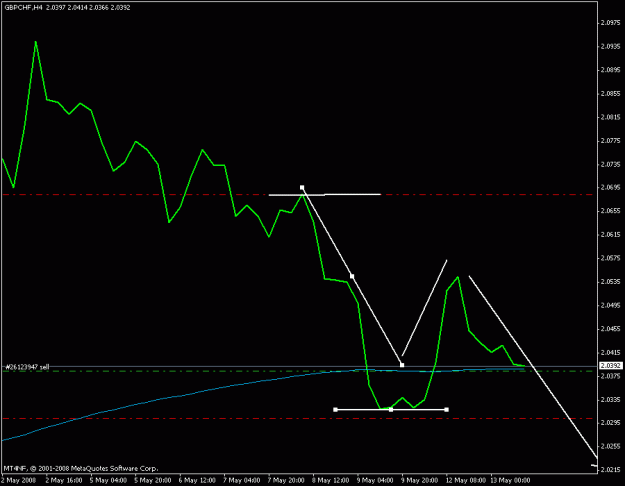Click the 2 May 16:00 time label

(x=64, y=480)
